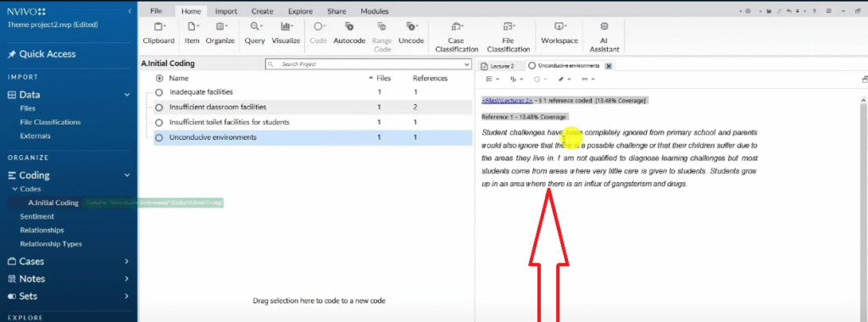The width and height of the screenshot is (868, 322).
Task: Click the detail view vertical scrollbar
Action: pos(864,209)
